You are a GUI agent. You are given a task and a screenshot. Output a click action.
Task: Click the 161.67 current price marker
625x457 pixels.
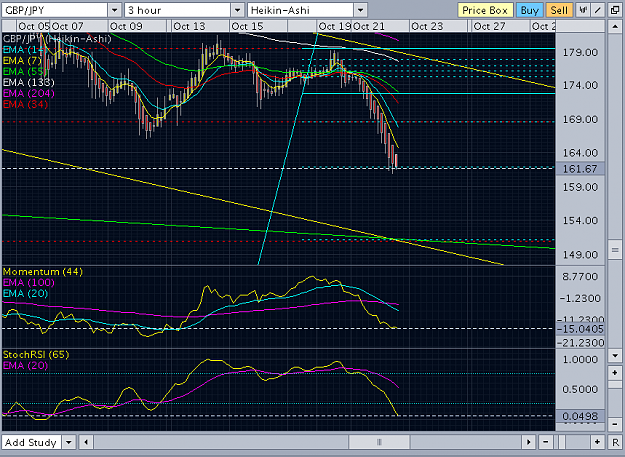[580, 169]
